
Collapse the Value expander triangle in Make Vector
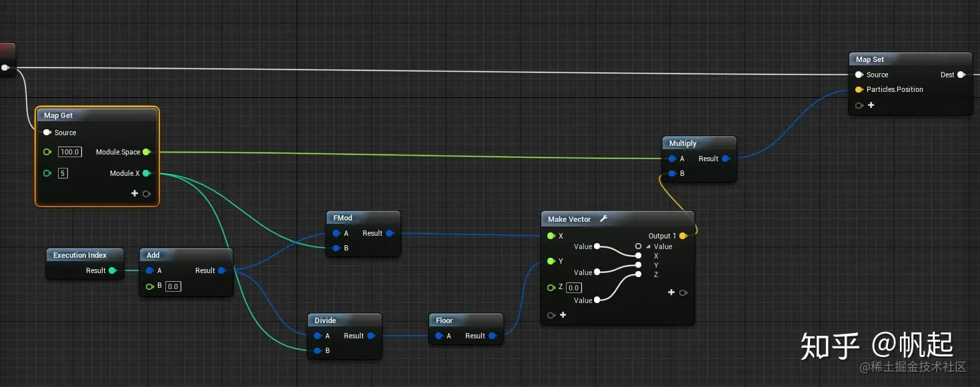coord(648,246)
